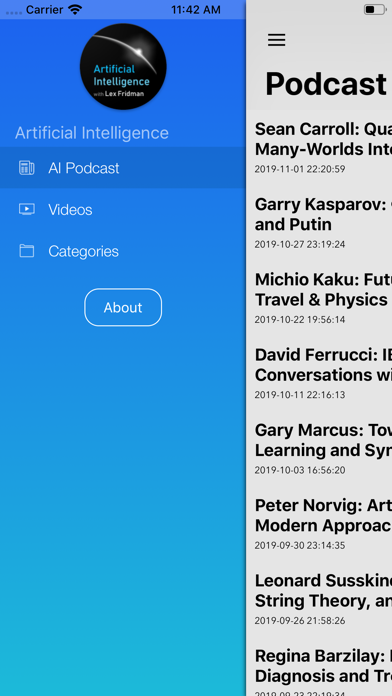Viewport: 392px width, 696px height.
Task: Click the date 2019-10-11 22:16:13
Action: point(300,395)
